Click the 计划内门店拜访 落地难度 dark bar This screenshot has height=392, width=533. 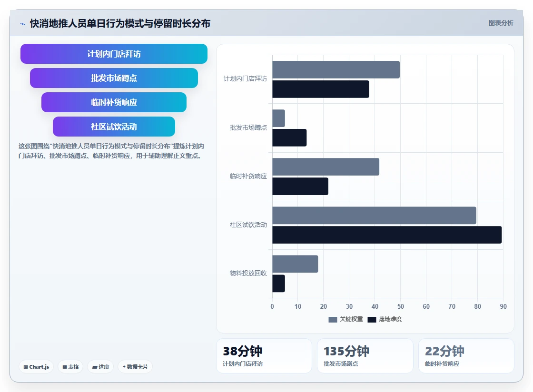click(321, 89)
